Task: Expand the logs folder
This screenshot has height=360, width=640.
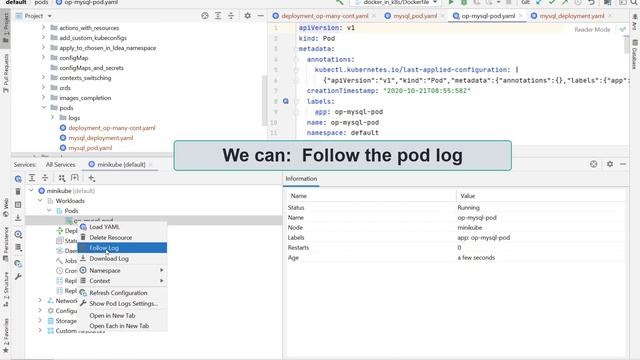Action: pos(52,118)
